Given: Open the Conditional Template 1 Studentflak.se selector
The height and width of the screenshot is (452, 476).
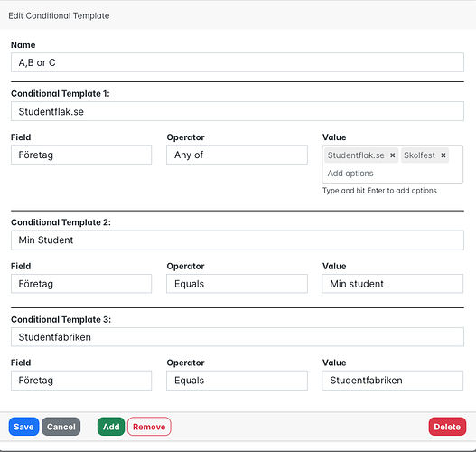Looking at the screenshot, I should click(x=238, y=111).
